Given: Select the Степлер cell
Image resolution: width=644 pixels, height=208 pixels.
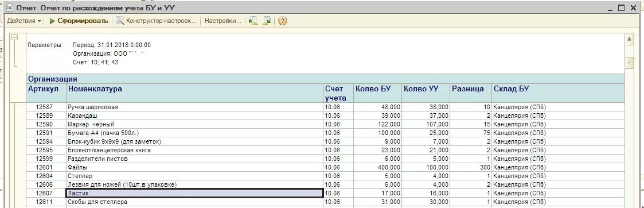Looking at the screenshot, I should [195, 176].
